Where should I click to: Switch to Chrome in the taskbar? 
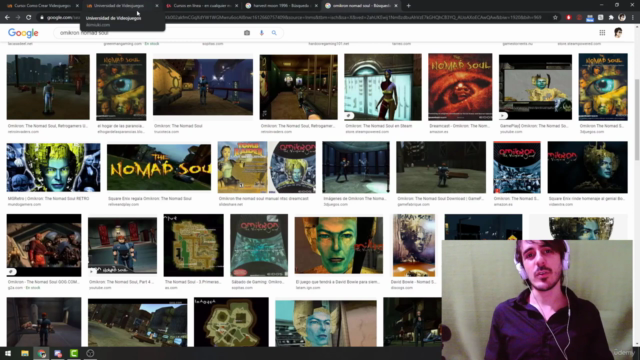[42, 353]
